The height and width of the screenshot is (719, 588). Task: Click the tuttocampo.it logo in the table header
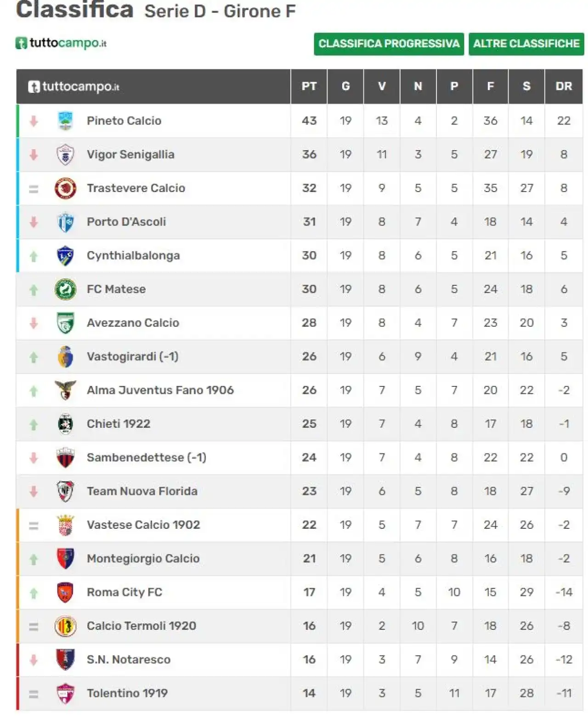(73, 86)
